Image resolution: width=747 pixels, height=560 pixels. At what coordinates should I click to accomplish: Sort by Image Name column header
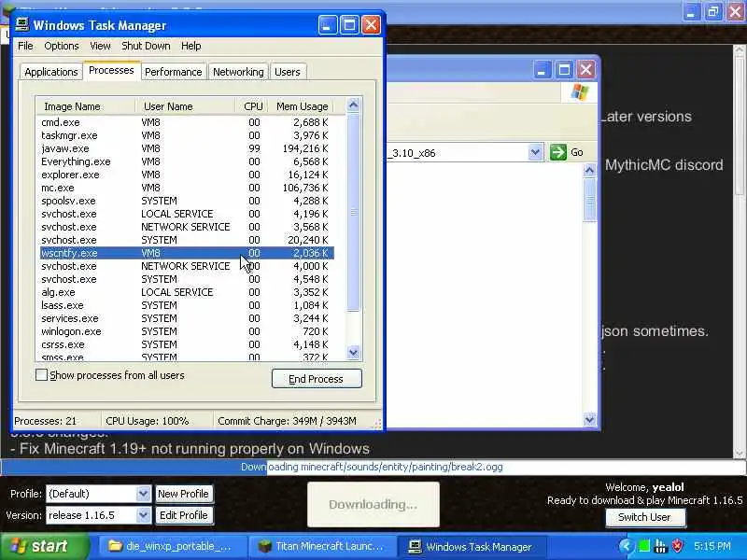coord(86,106)
